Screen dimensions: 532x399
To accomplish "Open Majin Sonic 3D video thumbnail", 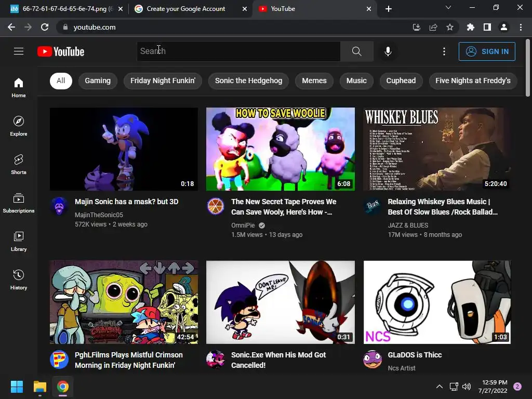I will (x=124, y=149).
